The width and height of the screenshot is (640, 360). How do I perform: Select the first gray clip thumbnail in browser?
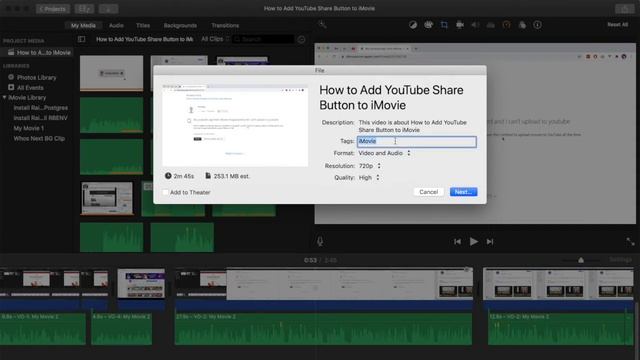click(111, 73)
